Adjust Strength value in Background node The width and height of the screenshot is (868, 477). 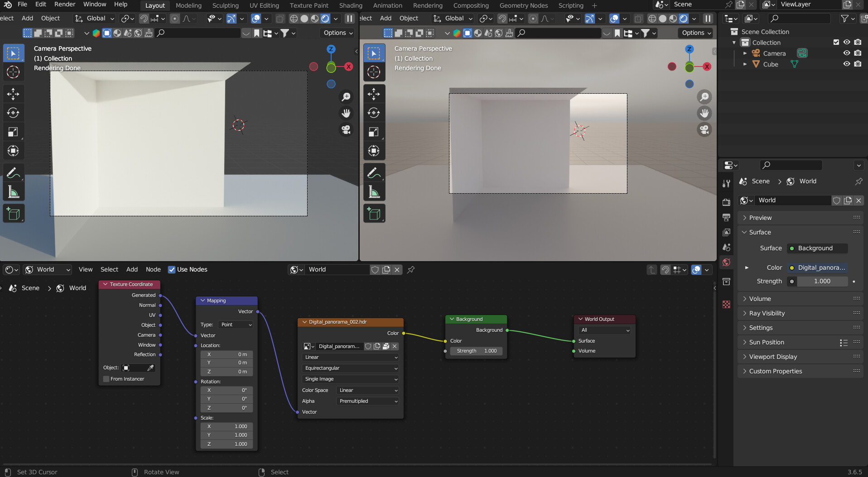pos(477,351)
